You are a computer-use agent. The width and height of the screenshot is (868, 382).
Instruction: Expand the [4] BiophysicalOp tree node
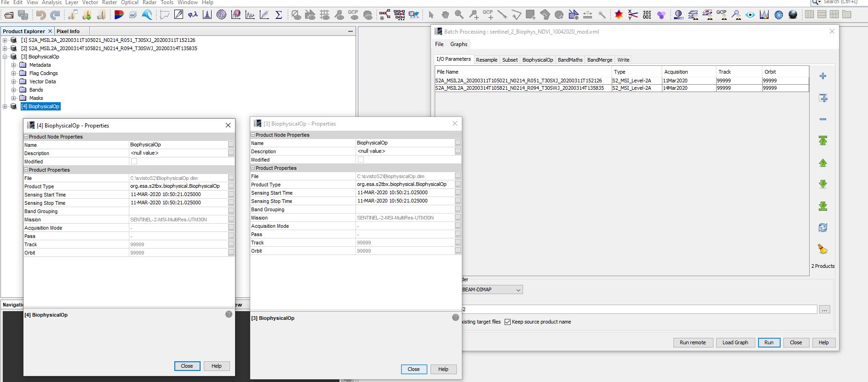point(5,106)
